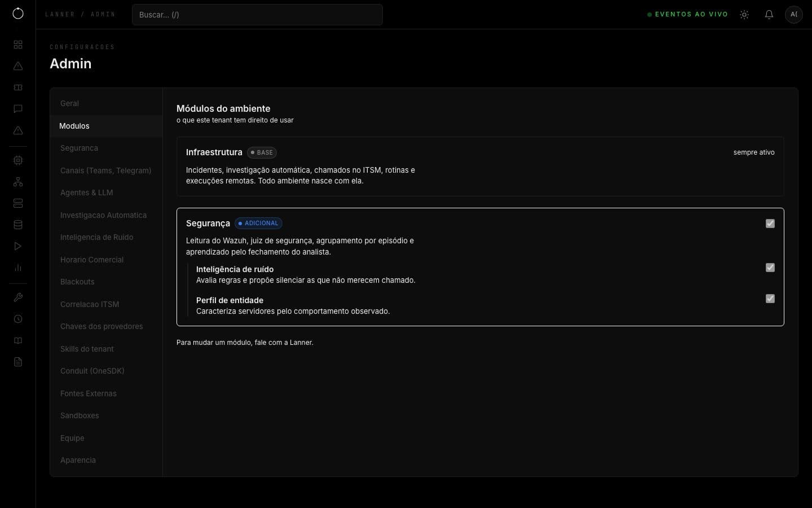The width and height of the screenshot is (812, 508).
Task: Toggle the Perfil de entidade checkbox
Action: pos(770,299)
